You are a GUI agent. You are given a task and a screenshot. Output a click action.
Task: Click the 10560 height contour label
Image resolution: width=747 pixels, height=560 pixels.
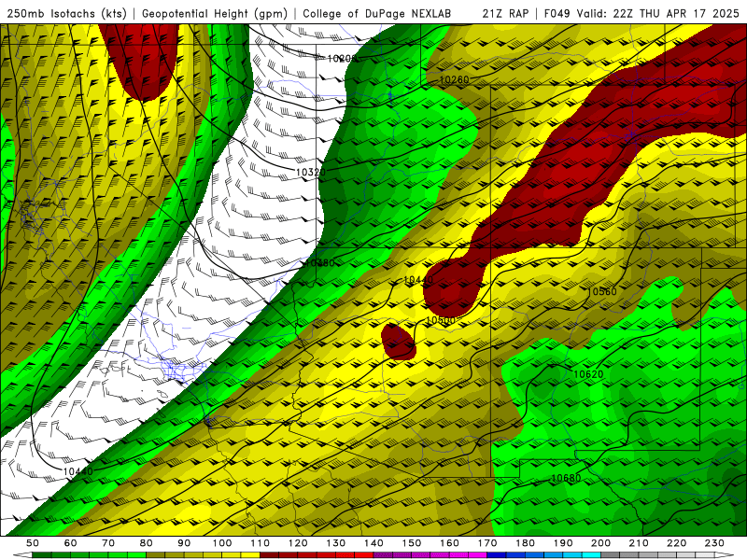click(602, 291)
